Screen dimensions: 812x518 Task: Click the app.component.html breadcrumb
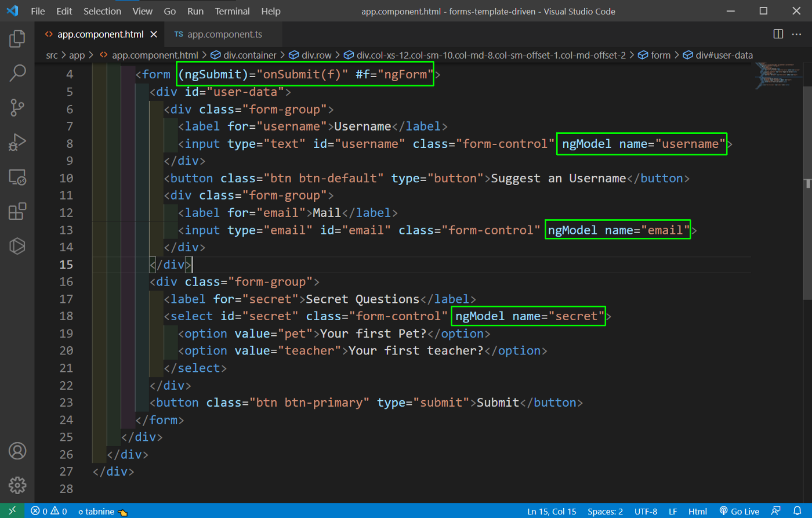coord(149,55)
